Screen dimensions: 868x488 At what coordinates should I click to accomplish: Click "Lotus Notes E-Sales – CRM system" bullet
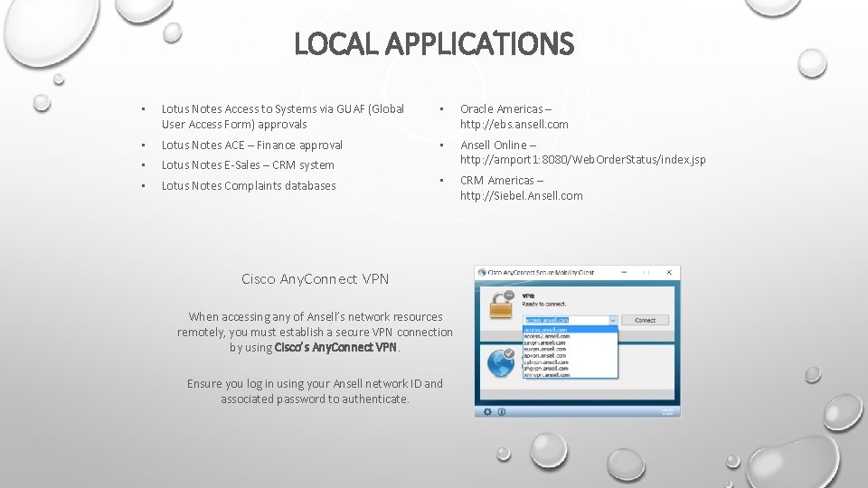click(248, 164)
